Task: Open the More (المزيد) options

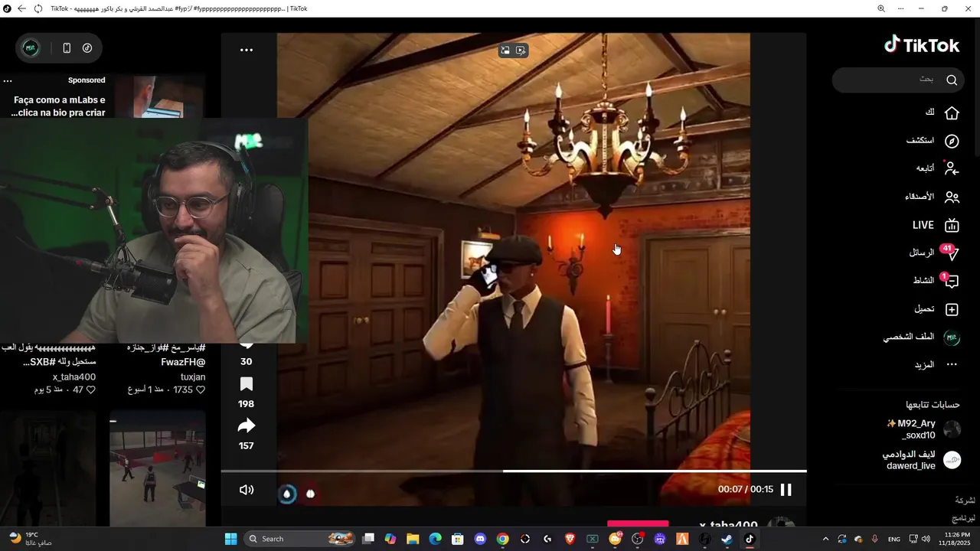Action: click(936, 365)
